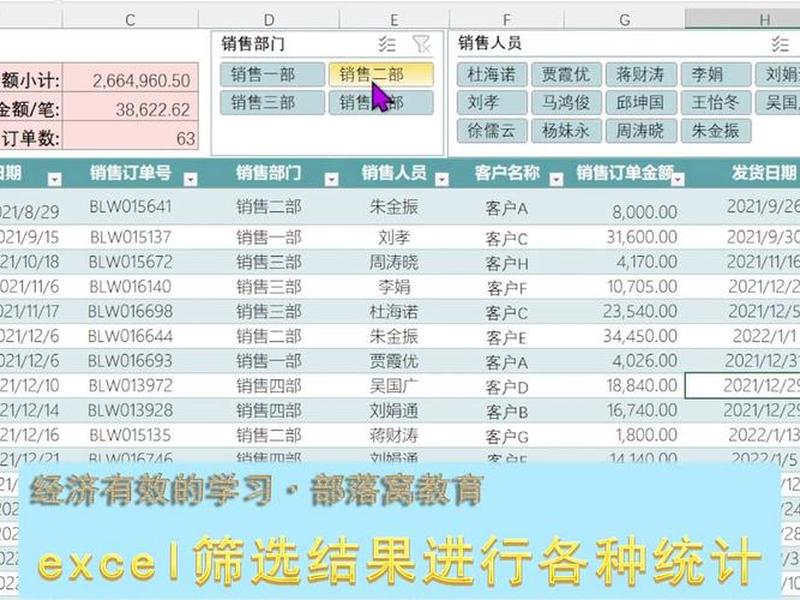
Task: Click customer cell 客户H
Action: [x=507, y=263]
